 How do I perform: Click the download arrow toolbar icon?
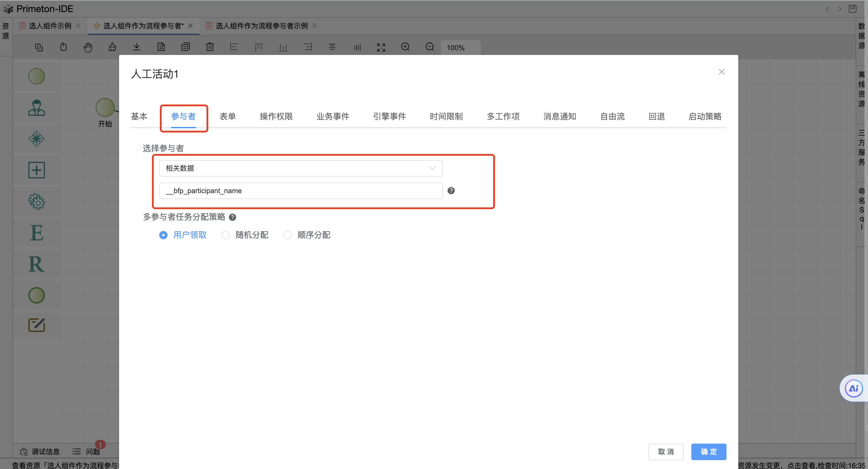pyautogui.click(x=136, y=47)
